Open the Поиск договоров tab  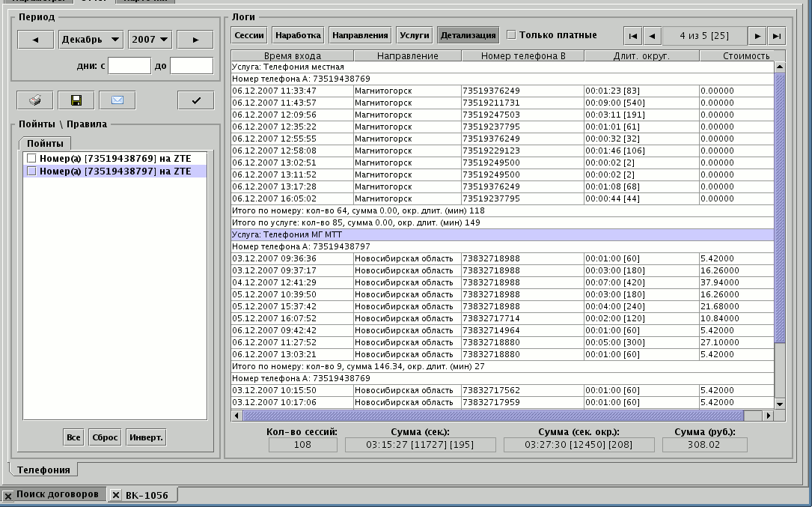pos(57,494)
